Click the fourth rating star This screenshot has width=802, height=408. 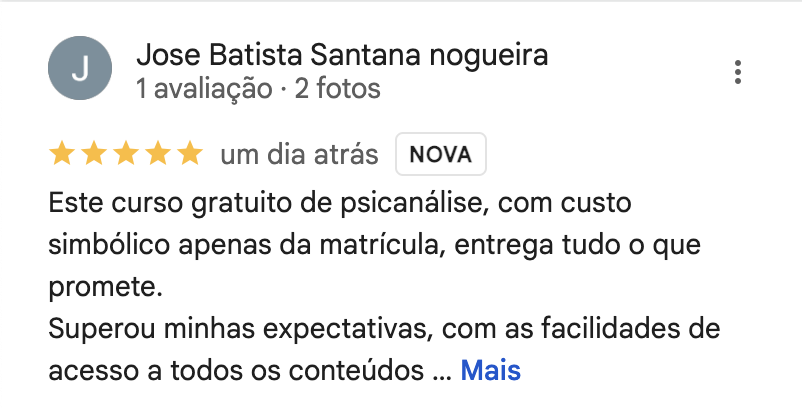coord(158,154)
